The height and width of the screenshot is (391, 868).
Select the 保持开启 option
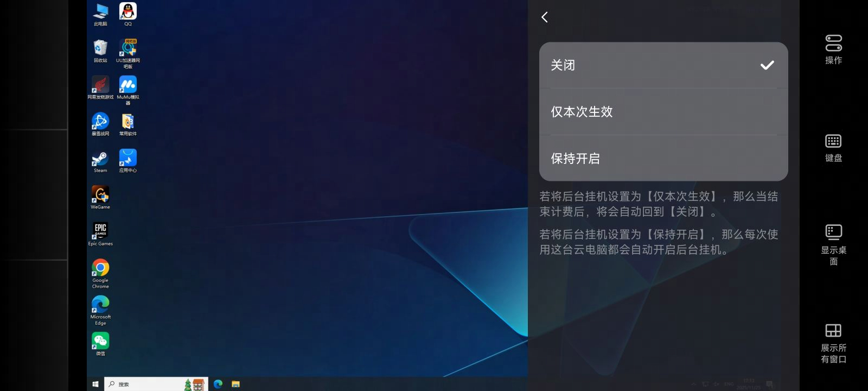pyautogui.click(x=663, y=159)
